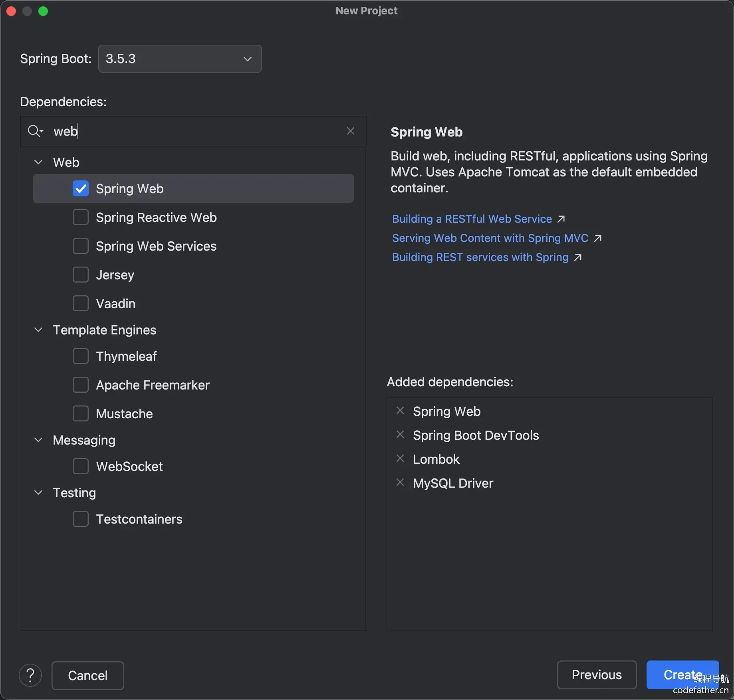
Task: Collapse the Messaging category chevron
Action: (x=38, y=440)
